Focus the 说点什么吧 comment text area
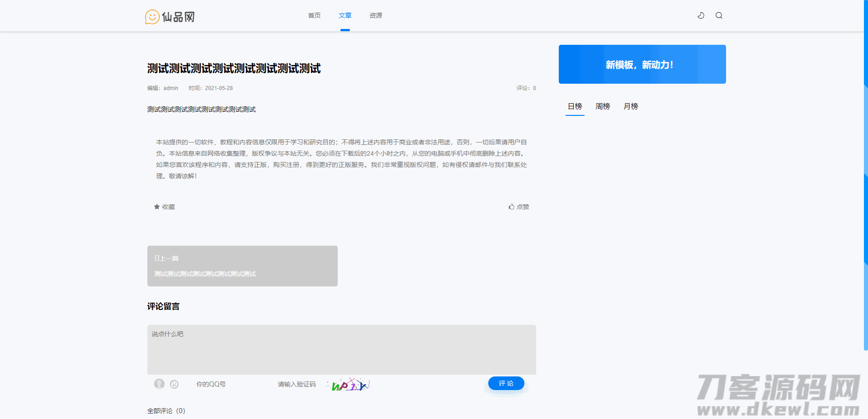The height and width of the screenshot is (419, 868). 341,349
